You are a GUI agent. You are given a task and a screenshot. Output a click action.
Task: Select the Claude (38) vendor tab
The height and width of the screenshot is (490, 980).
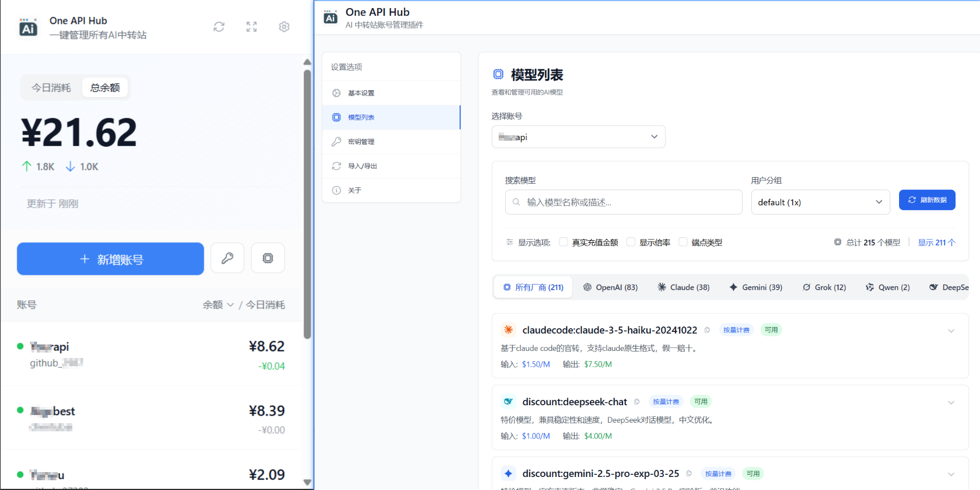point(683,287)
